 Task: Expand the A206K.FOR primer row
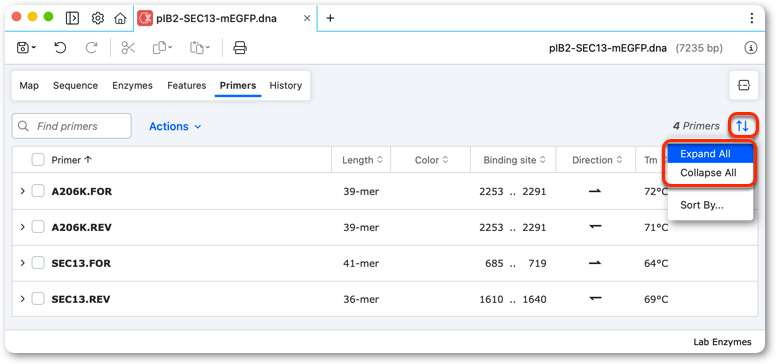22,191
